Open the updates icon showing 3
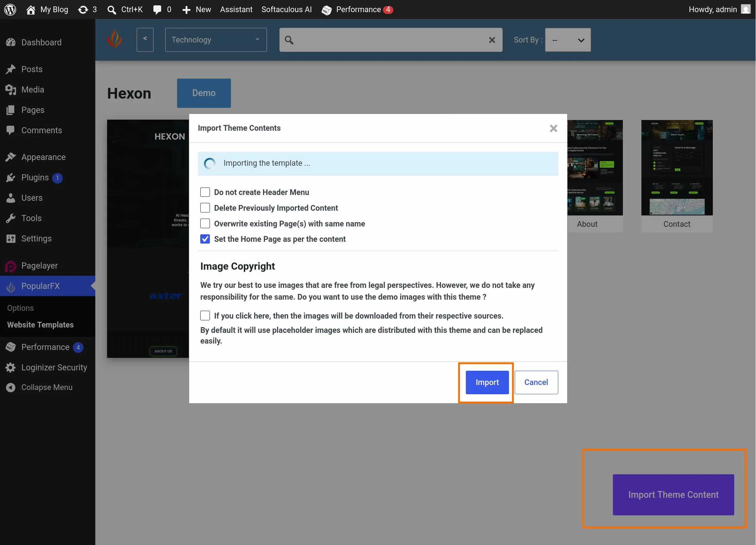Screen dimensions: 756x545 click(x=83, y=10)
